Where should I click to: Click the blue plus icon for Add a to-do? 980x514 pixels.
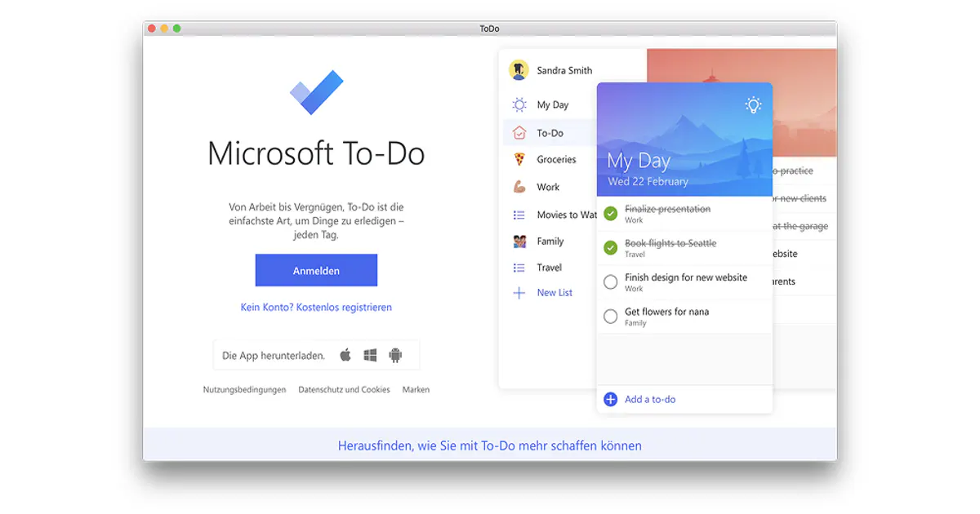coord(610,399)
